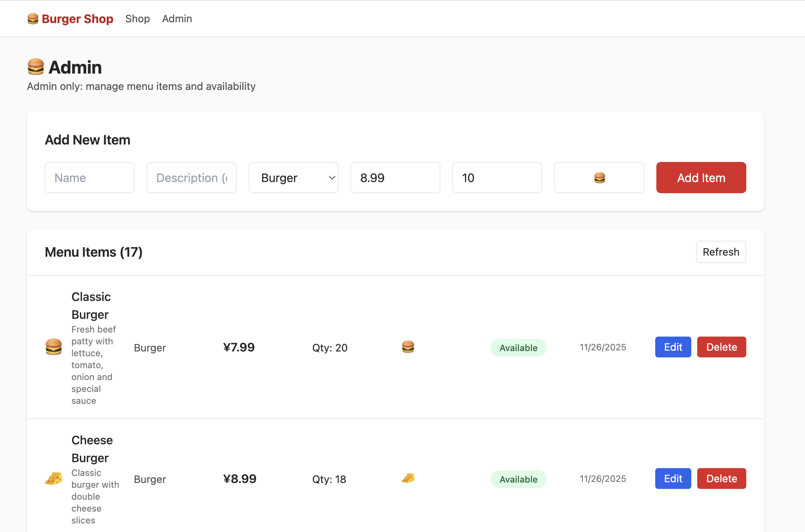
Task: Open the Burger category dropdown
Action: click(x=293, y=178)
